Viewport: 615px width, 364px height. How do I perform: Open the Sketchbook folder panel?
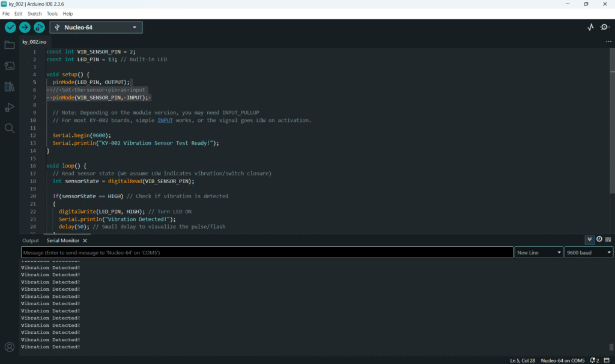click(10, 45)
